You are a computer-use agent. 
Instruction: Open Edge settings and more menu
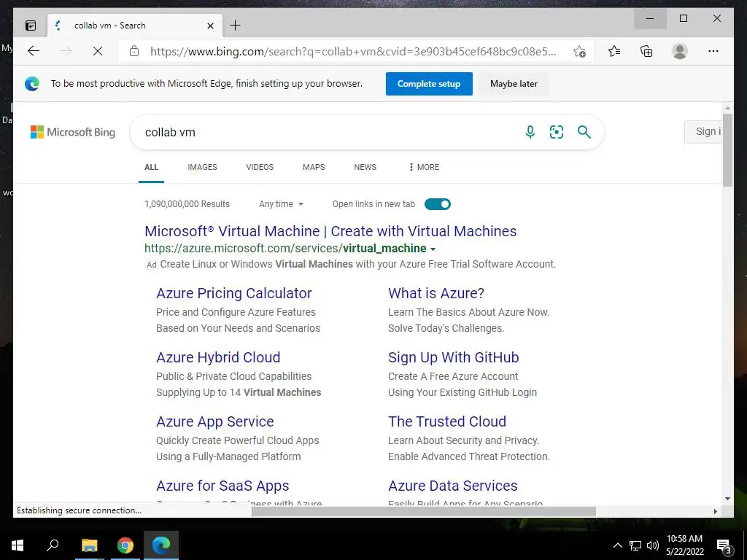[713, 51]
